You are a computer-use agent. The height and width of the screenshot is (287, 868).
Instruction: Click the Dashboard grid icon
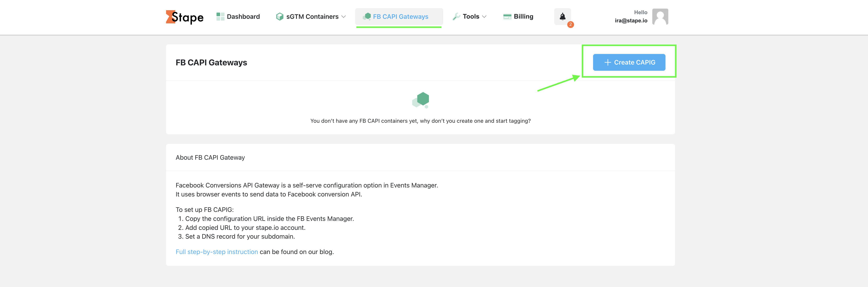click(x=220, y=16)
